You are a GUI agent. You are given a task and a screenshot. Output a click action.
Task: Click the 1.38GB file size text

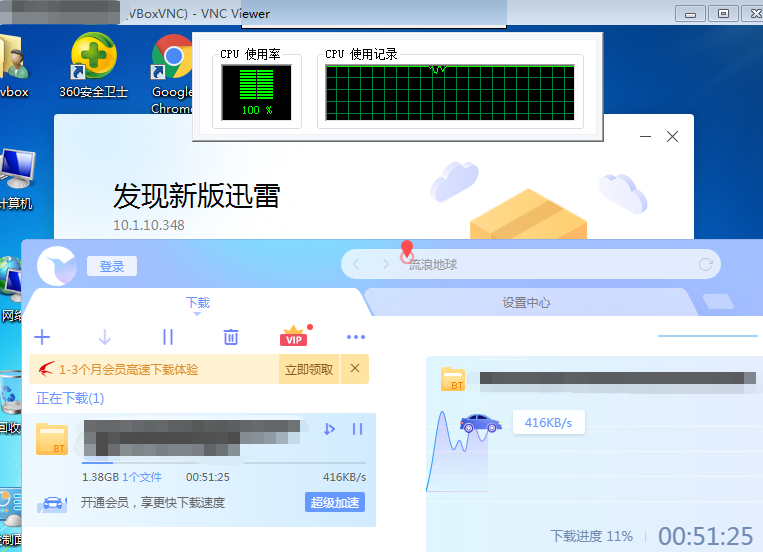click(x=100, y=477)
